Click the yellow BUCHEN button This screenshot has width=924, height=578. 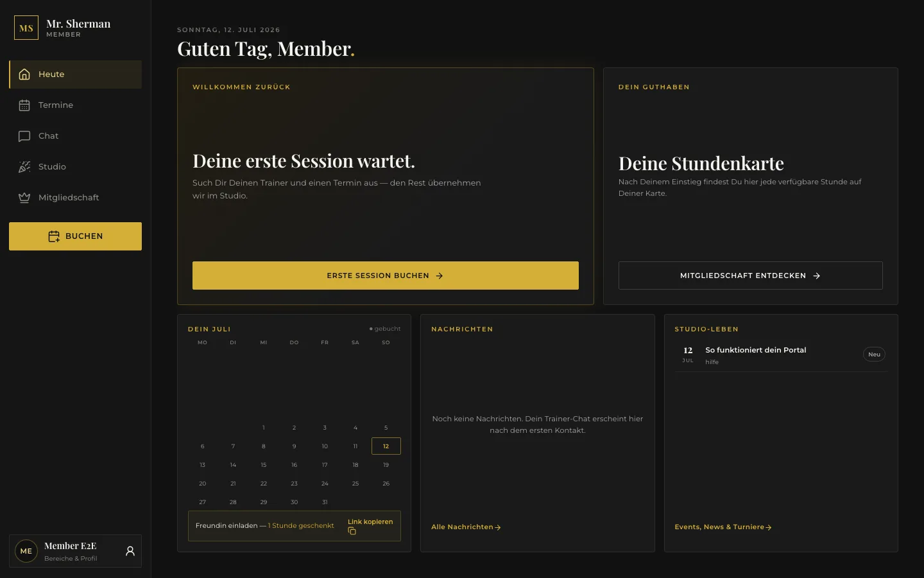click(75, 236)
